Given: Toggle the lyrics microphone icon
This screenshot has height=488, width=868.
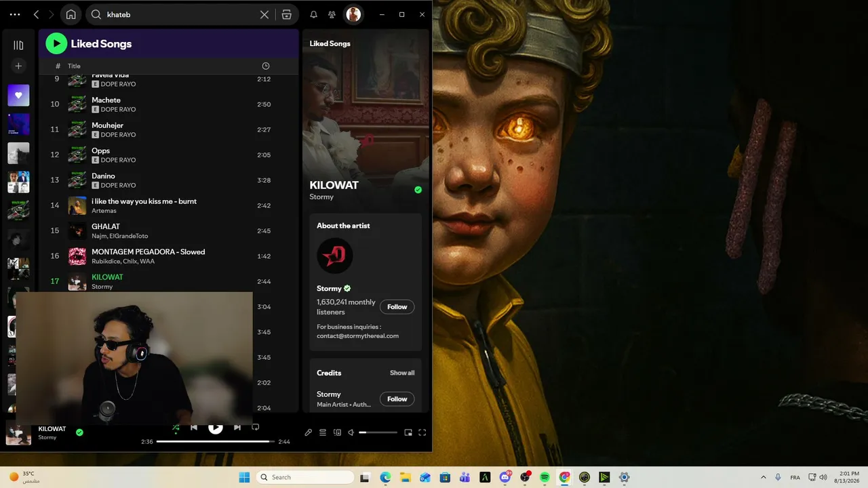Looking at the screenshot, I should pos(308,432).
